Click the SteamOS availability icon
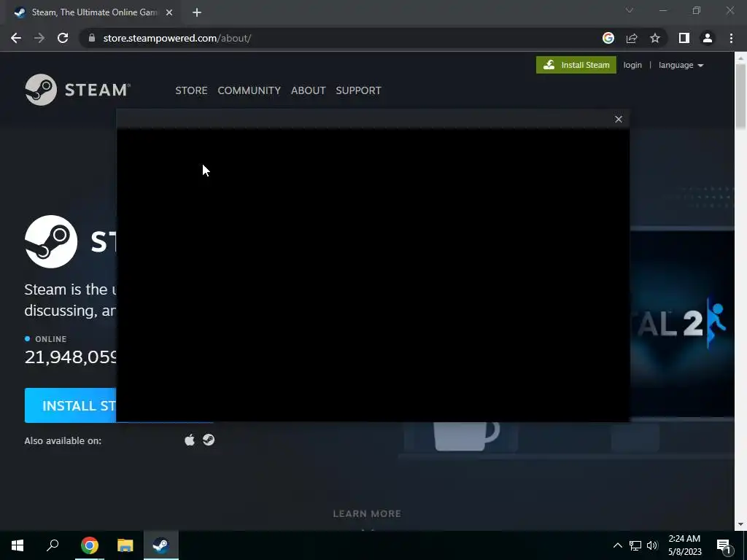Viewport: 747px width, 560px height. coord(209,440)
